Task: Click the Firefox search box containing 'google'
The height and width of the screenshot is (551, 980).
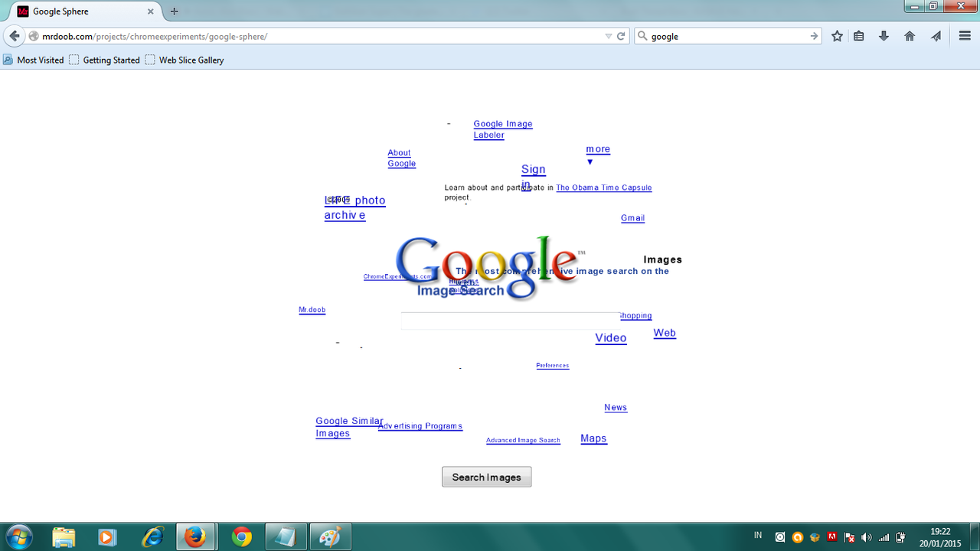Action: pyautogui.click(x=727, y=36)
